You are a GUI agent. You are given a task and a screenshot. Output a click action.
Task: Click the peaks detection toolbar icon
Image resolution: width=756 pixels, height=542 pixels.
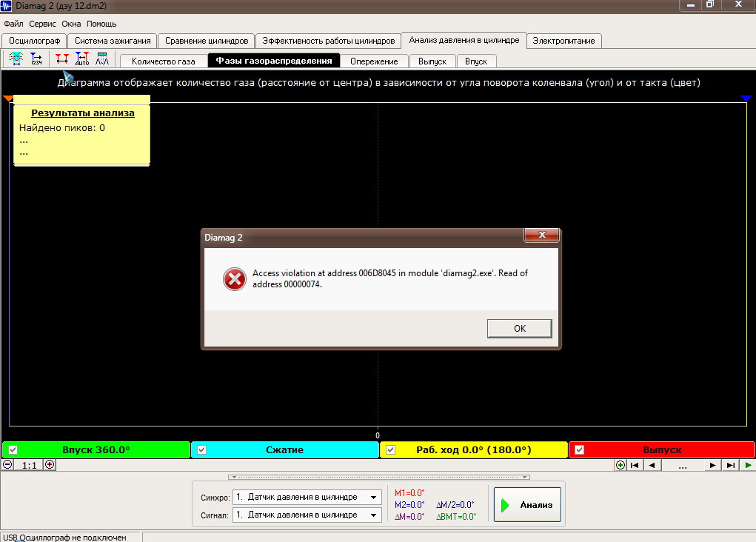pos(102,58)
